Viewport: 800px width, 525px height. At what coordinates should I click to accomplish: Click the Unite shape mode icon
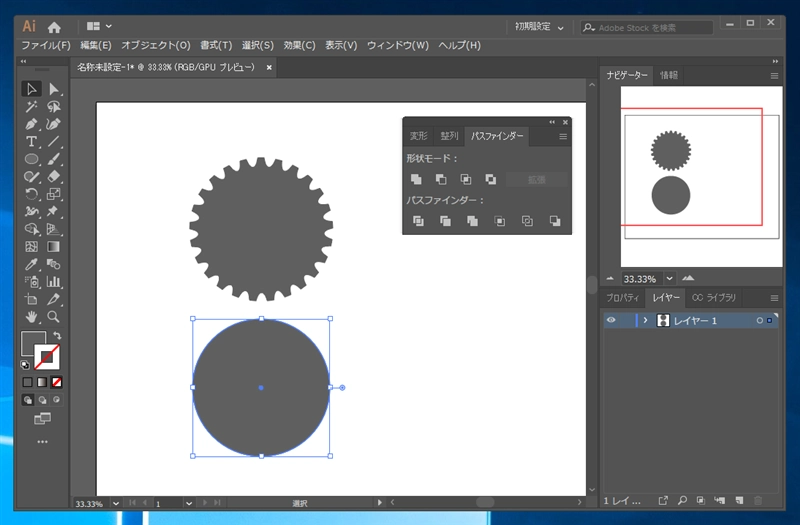pyautogui.click(x=416, y=179)
